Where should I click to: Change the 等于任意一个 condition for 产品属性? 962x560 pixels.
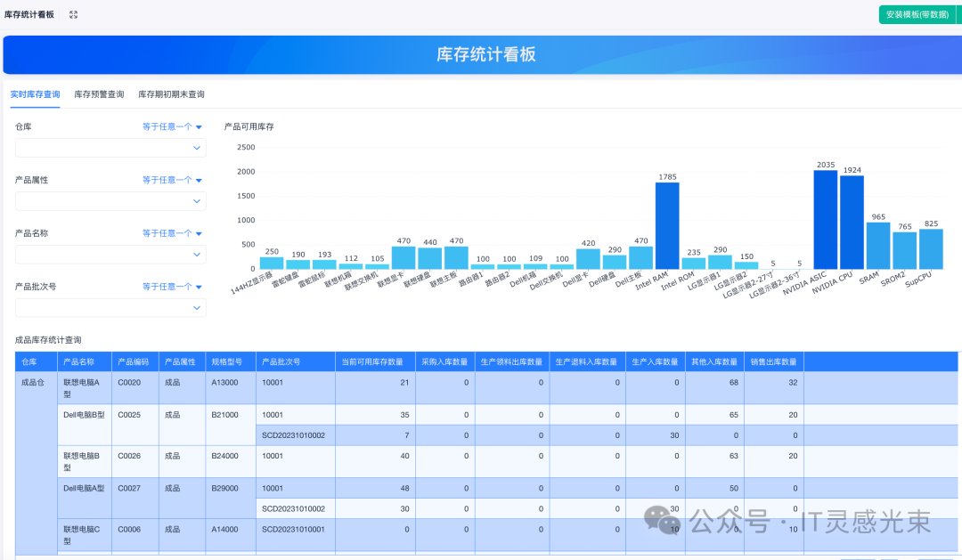pyautogui.click(x=172, y=180)
